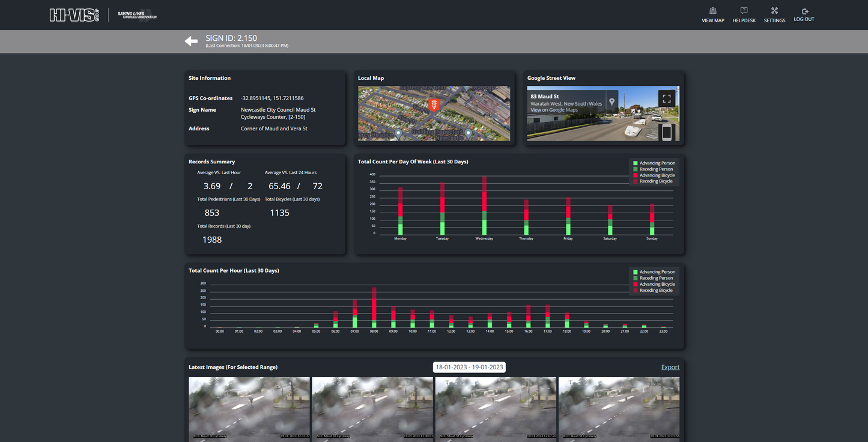Viewport: 868px width, 442px height.
Task: Toggle Receding Person in the hourly chart legend
Action: (x=653, y=278)
